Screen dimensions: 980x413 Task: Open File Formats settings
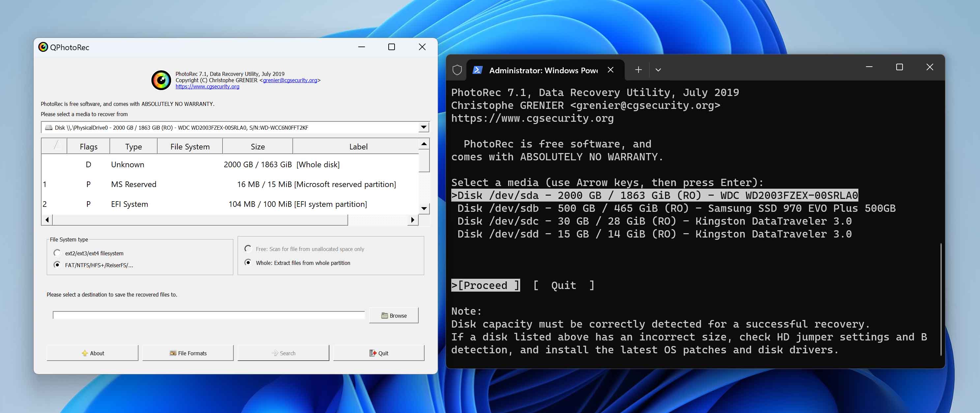[188, 353]
